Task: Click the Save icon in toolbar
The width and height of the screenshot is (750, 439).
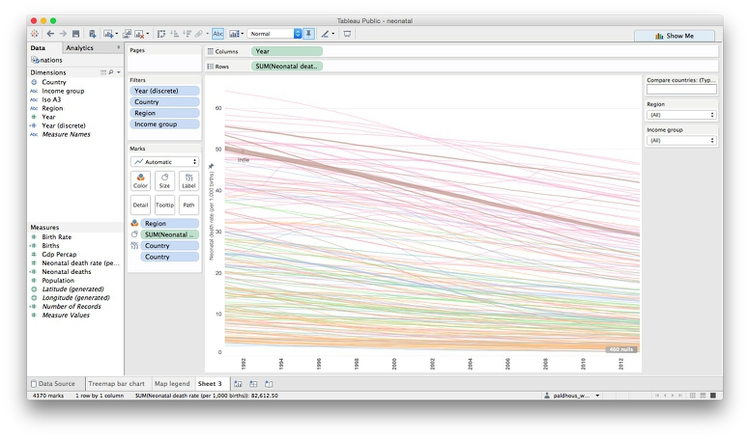Action: (x=77, y=34)
